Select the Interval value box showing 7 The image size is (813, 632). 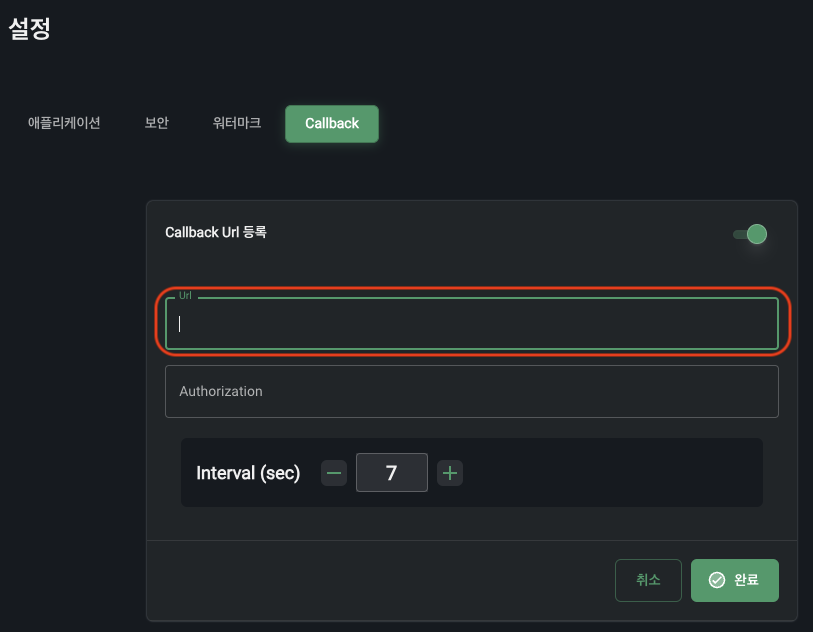391,473
